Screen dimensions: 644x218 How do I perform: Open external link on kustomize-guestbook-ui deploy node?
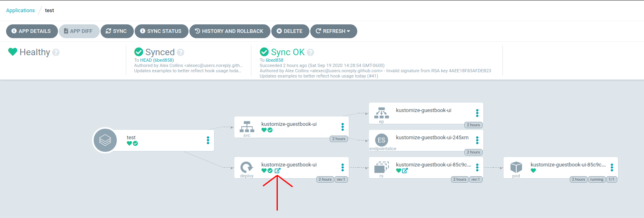[277, 171]
